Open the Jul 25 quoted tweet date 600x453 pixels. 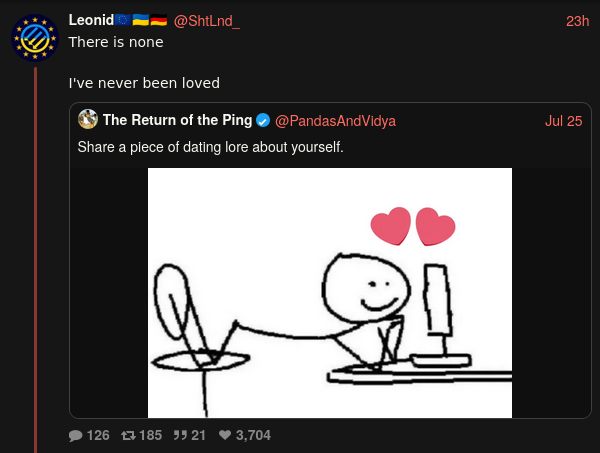pos(564,121)
